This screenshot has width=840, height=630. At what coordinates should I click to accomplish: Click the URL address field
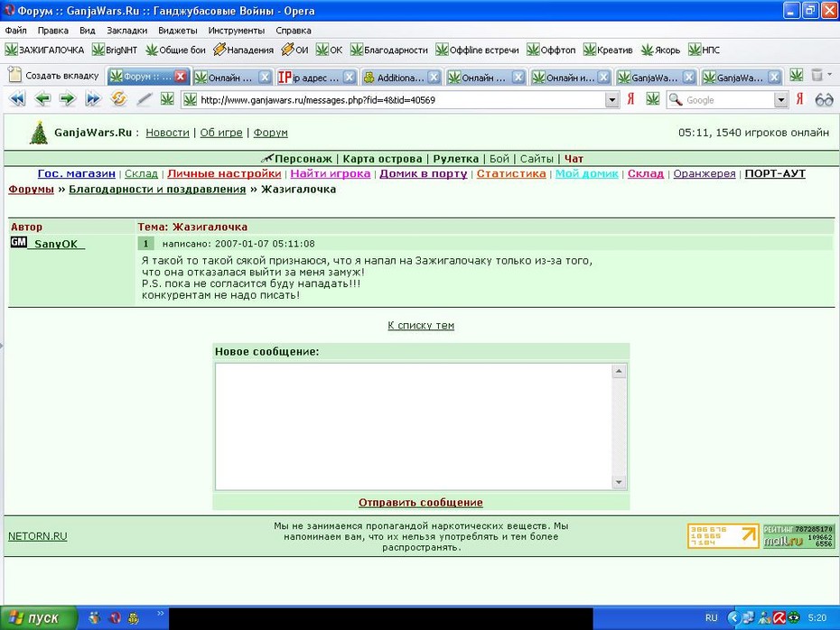[x=402, y=100]
